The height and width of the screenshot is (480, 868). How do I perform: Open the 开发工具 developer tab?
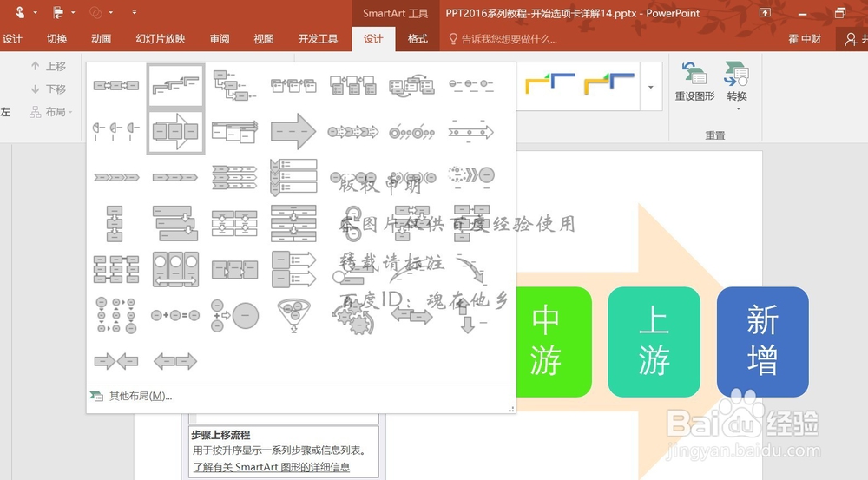point(318,39)
